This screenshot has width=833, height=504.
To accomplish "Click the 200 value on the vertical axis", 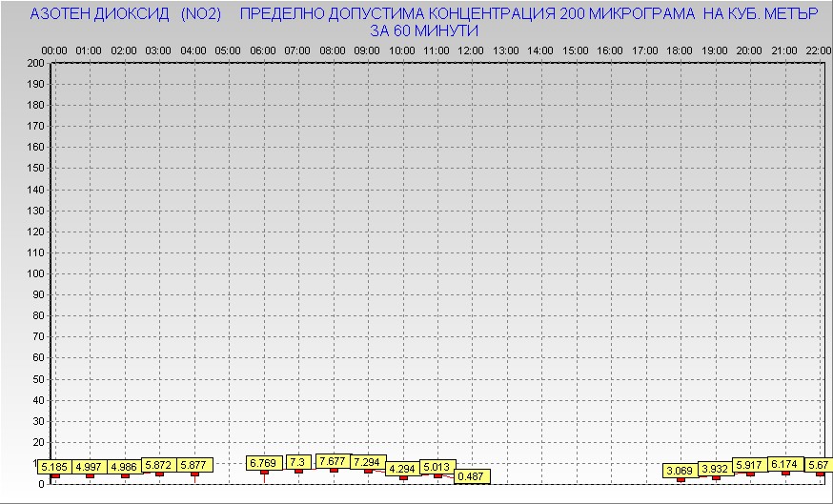I will click(x=35, y=63).
